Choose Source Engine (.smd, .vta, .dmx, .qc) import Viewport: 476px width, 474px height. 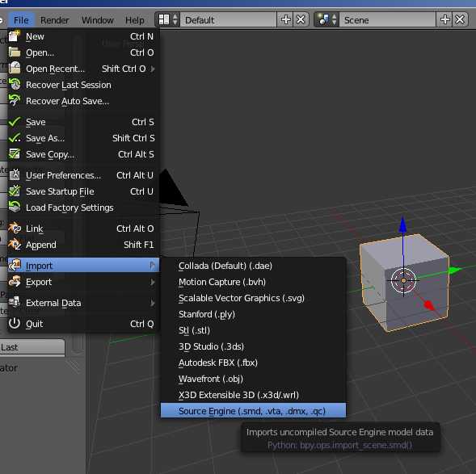tap(253, 411)
